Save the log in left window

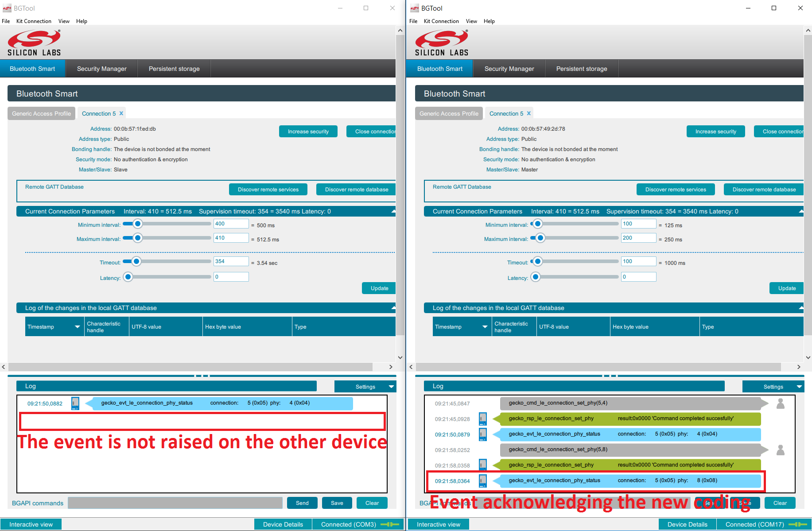click(337, 503)
